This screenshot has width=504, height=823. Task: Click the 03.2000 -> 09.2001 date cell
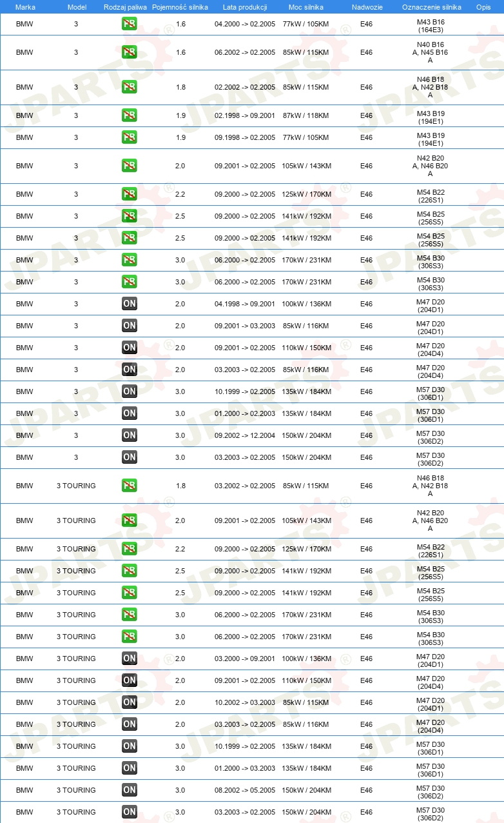click(245, 659)
